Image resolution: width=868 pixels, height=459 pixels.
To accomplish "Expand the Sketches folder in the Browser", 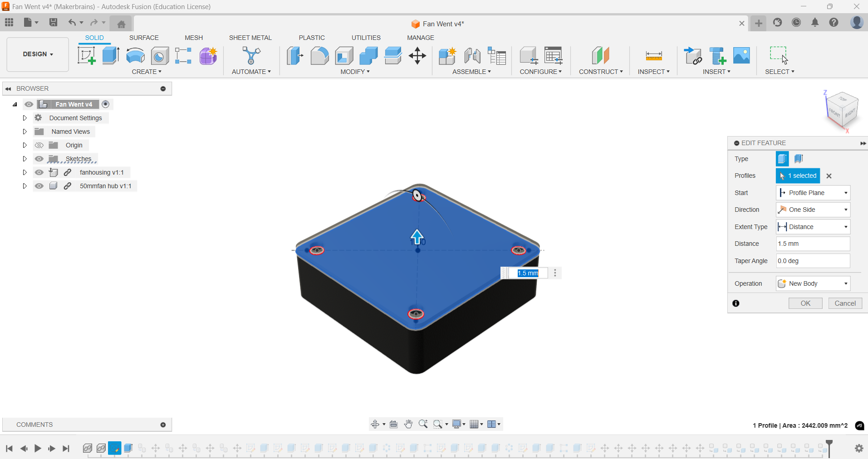I will (25, 159).
